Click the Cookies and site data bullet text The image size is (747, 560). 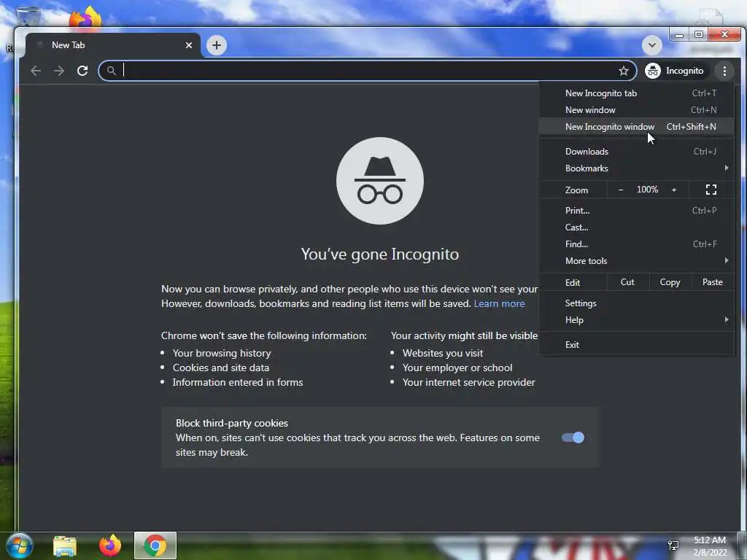[x=220, y=367]
